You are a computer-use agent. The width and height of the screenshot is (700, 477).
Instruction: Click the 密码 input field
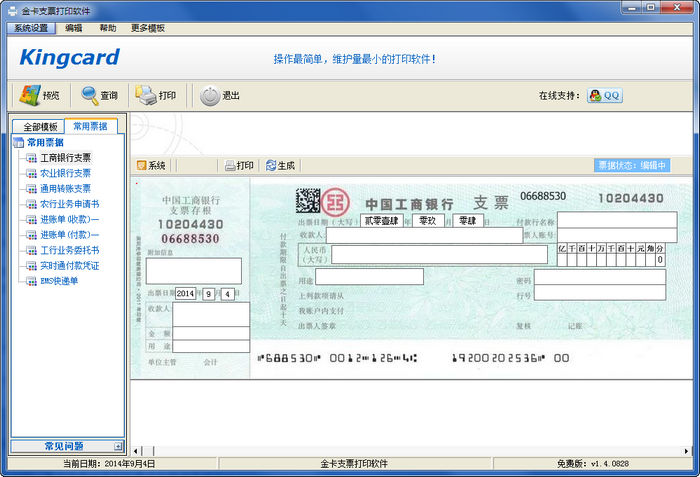(600, 277)
